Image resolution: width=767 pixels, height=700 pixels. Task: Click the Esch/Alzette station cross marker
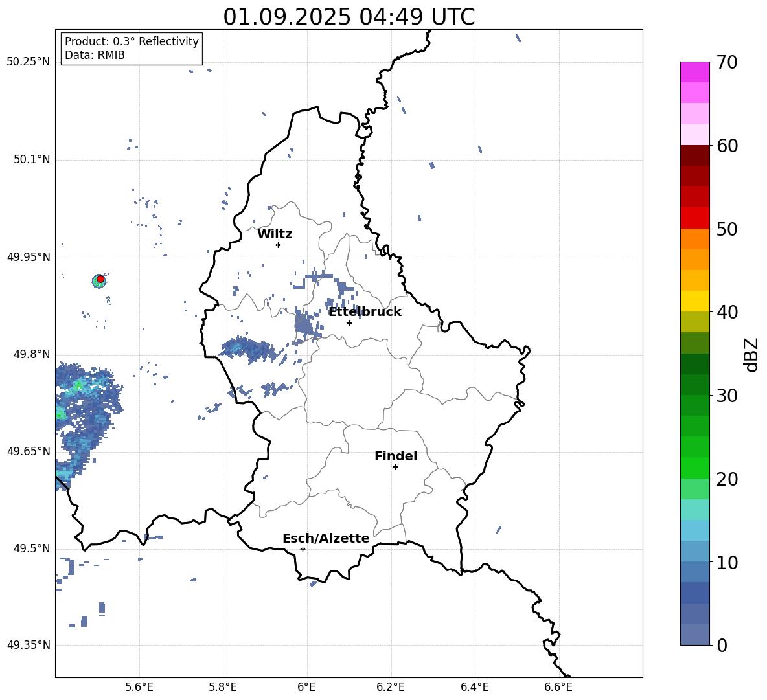tap(303, 549)
